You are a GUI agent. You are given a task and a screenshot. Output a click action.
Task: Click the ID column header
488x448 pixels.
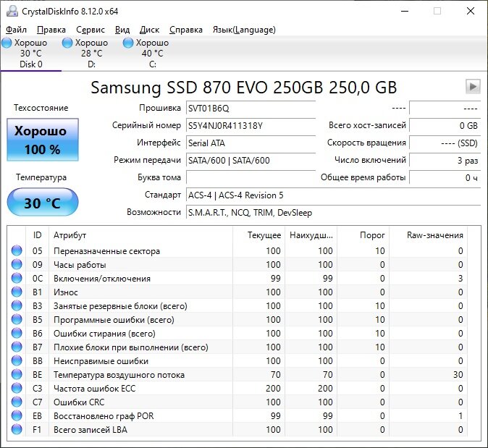[x=37, y=235]
